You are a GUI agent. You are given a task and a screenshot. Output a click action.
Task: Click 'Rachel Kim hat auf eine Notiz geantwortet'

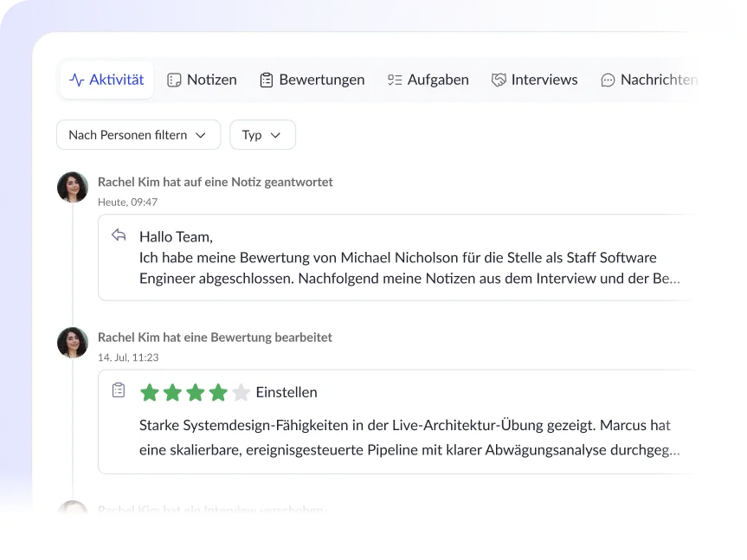point(216,182)
